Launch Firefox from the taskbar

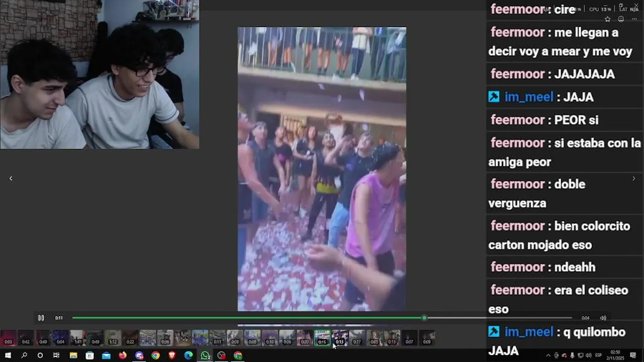click(x=123, y=355)
